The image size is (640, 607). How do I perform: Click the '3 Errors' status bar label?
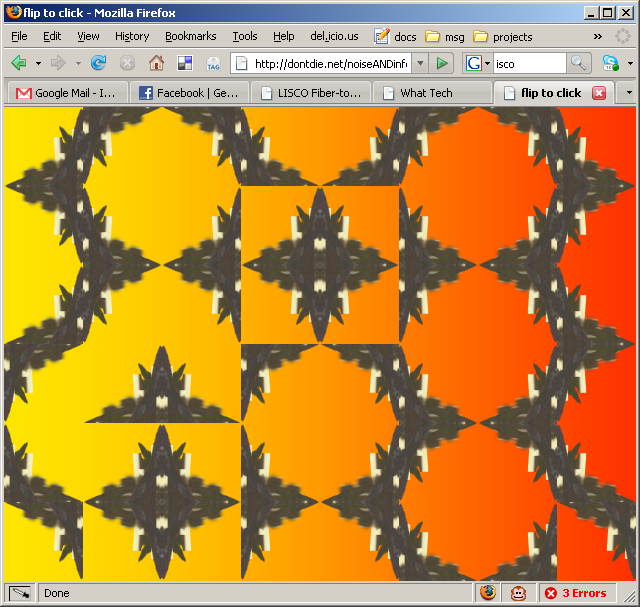click(x=584, y=593)
